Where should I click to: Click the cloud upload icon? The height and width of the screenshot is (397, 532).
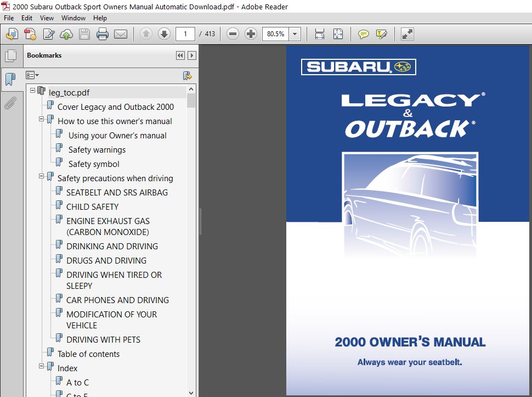pyautogui.click(x=66, y=34)
